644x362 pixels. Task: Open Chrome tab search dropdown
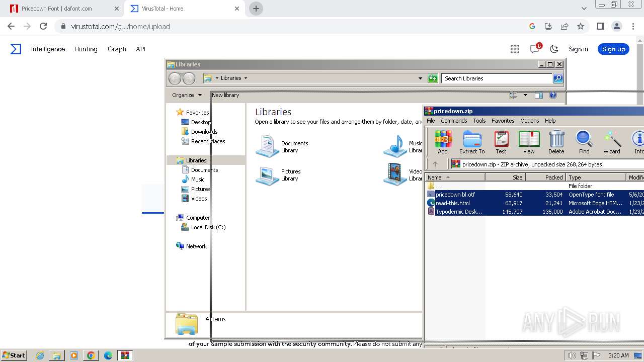click(584, 9)
